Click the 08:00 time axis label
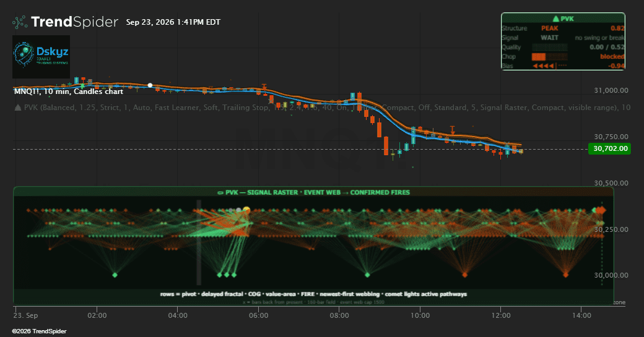644x337 pixels. coord(339,315)
